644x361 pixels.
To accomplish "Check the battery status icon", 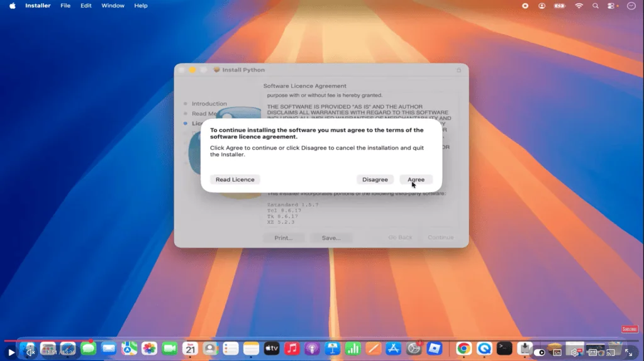I will tap(560, 6).
